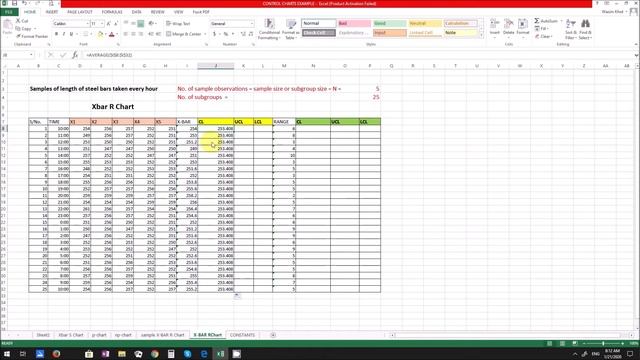Click the Undo arrow icon

[24, 3]
